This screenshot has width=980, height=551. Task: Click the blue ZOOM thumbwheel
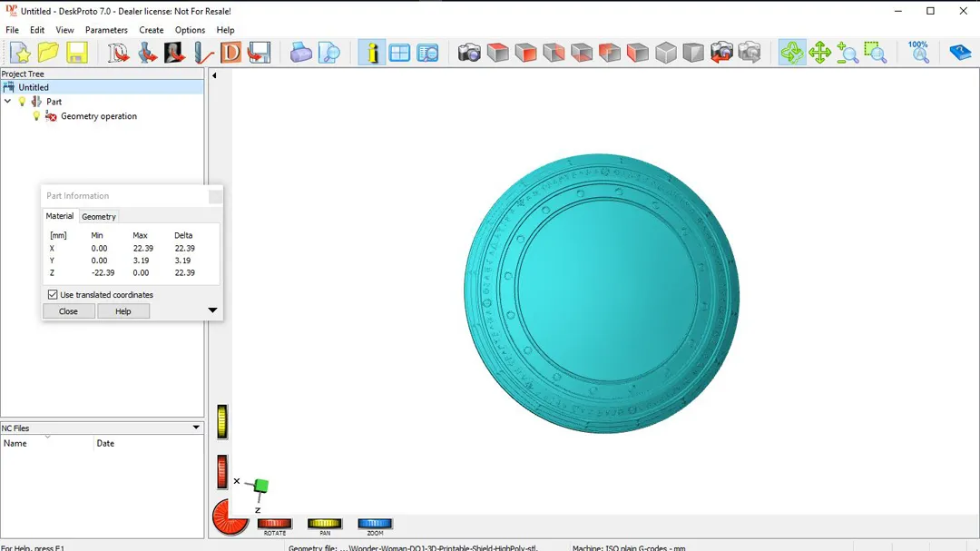pos(375,524)
